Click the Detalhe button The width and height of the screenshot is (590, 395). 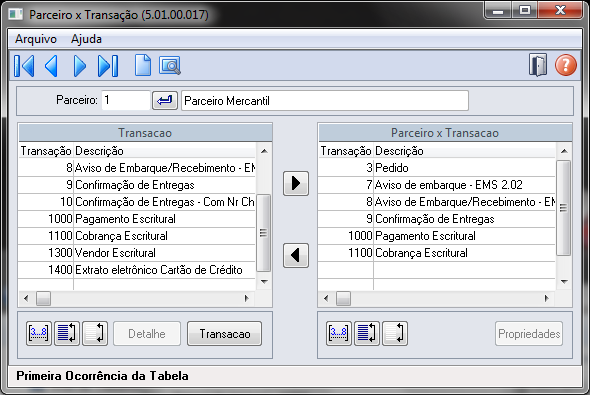coord(147,333)
